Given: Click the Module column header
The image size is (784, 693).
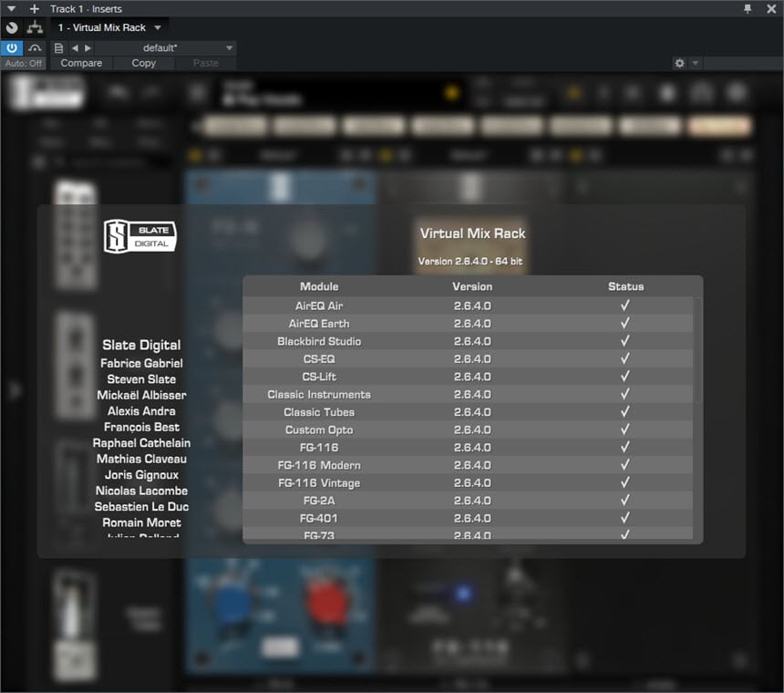Looking at the screenshot, I should click(319, 286).
